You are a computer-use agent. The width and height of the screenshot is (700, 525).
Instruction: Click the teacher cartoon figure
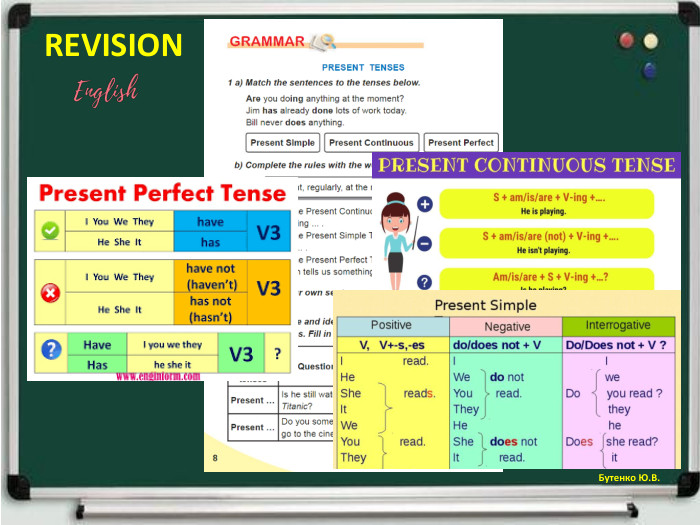click(397, 241)
